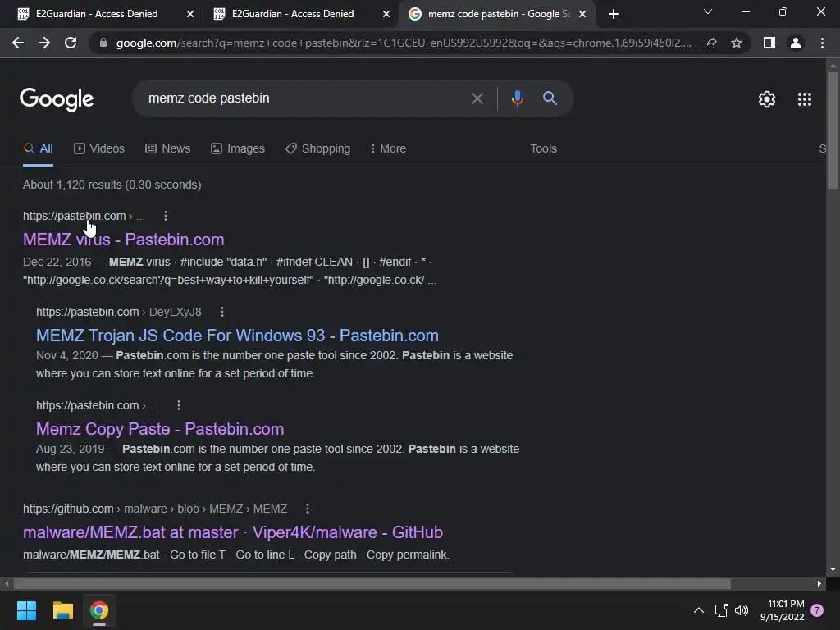The image size is (840, 630).
Task: Select the Videos results tab
Action: click(99, 149)
